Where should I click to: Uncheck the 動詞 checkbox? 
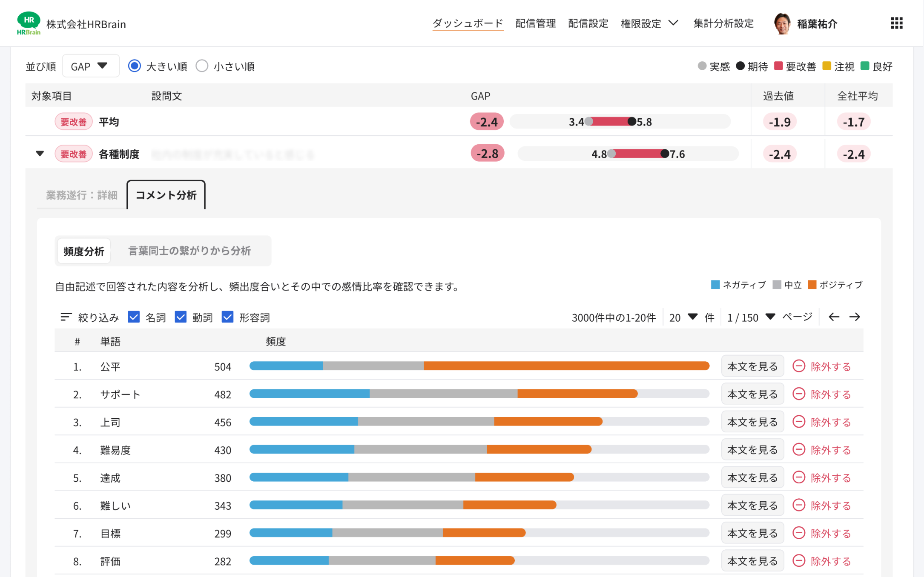pos(181,317)
